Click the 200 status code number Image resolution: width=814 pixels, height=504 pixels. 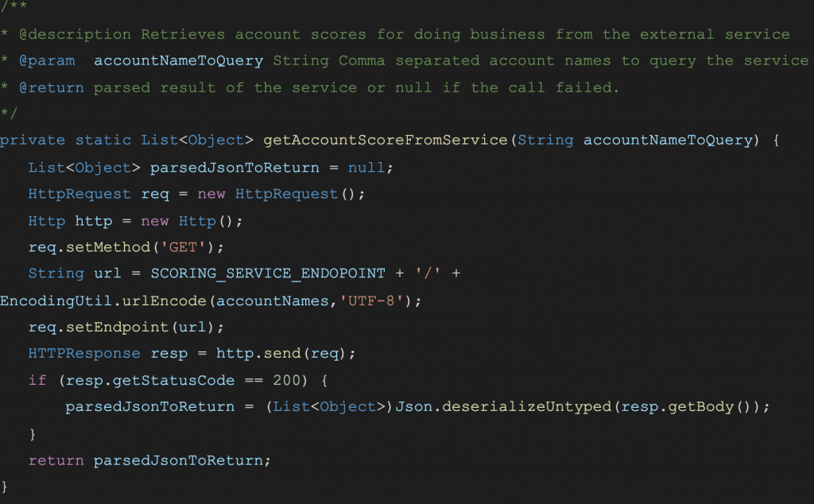click(x=286, y=381)
